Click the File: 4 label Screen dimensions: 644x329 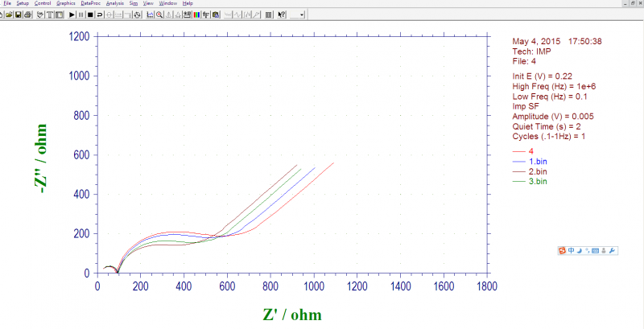click(x=524, y=61)
